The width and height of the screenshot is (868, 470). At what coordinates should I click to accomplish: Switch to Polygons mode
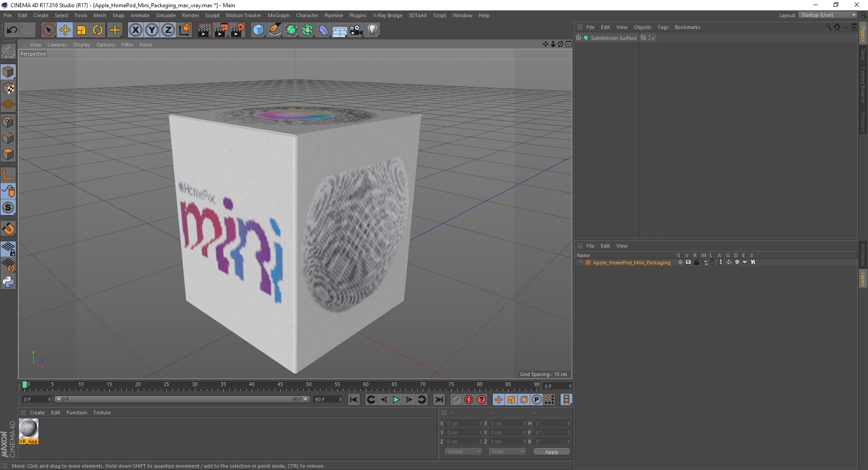(x=8, y=154)
